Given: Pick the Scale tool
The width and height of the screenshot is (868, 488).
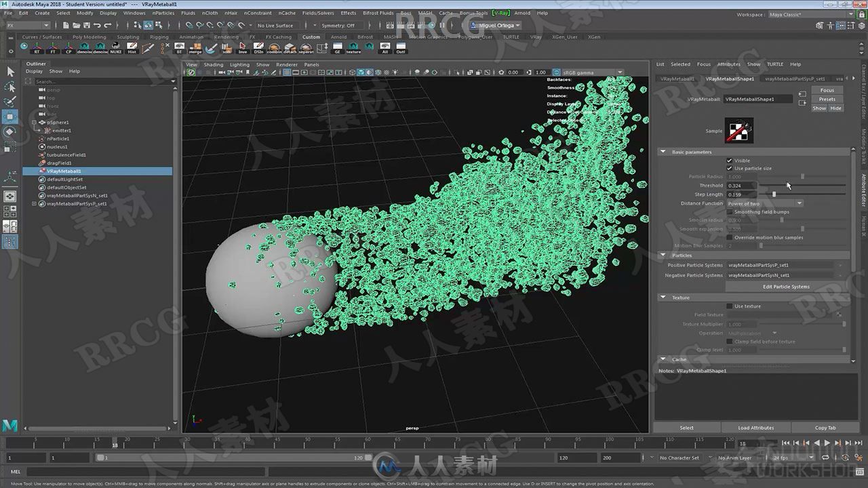Looking at the screenshot, I should [10, 146].
